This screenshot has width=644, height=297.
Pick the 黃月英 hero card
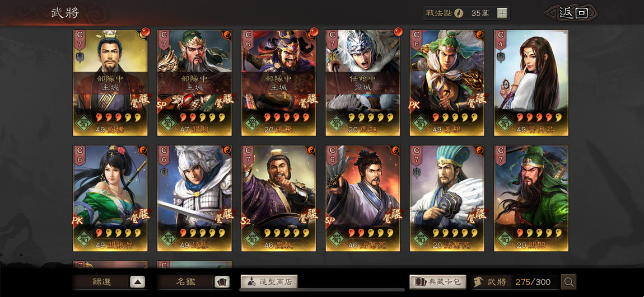[x=531, y=82]
